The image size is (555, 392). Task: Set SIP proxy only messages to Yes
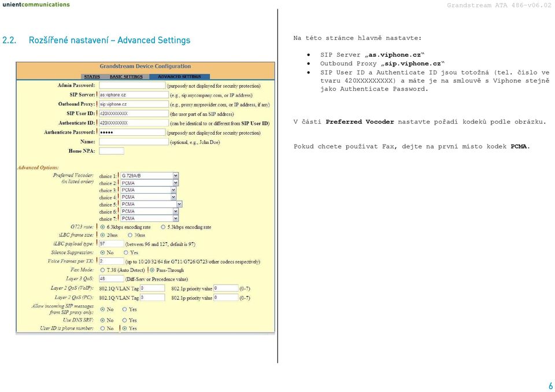[125, 309]
